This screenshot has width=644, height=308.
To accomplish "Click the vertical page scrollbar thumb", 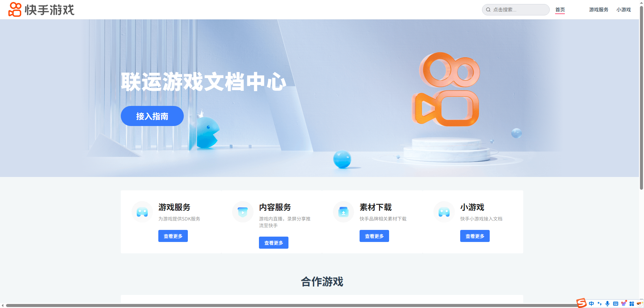I will (641, 97).
